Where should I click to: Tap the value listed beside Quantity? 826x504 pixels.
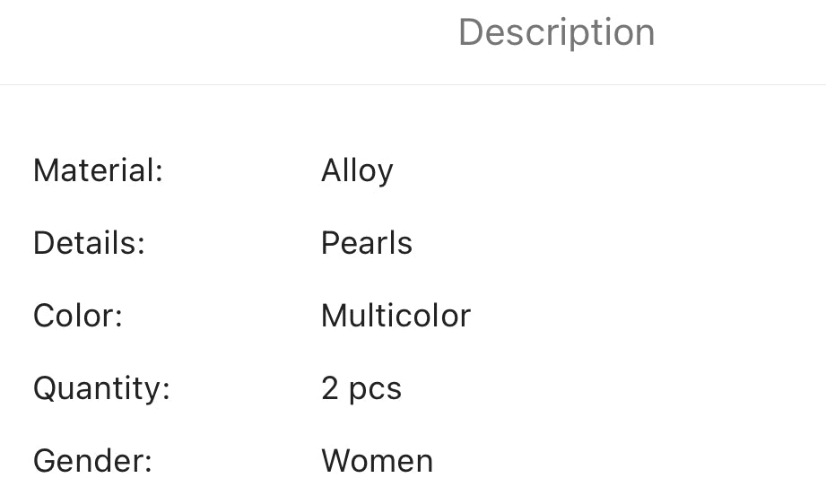pyautogui.click(x=361, y=390)
